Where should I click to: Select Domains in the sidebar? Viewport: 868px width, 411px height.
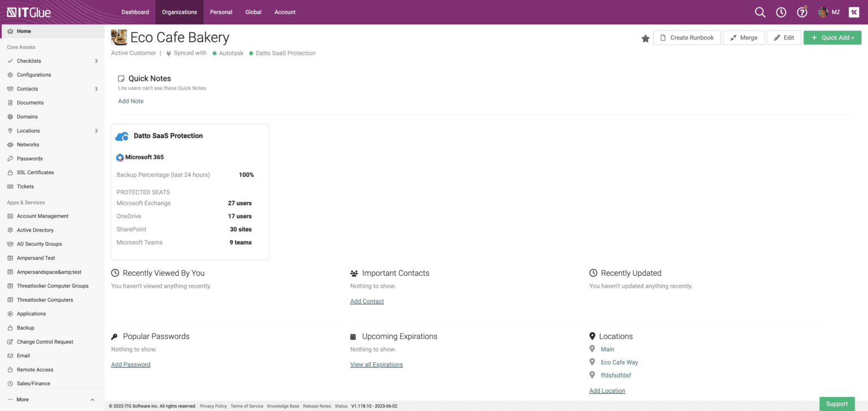coord(27,116)
